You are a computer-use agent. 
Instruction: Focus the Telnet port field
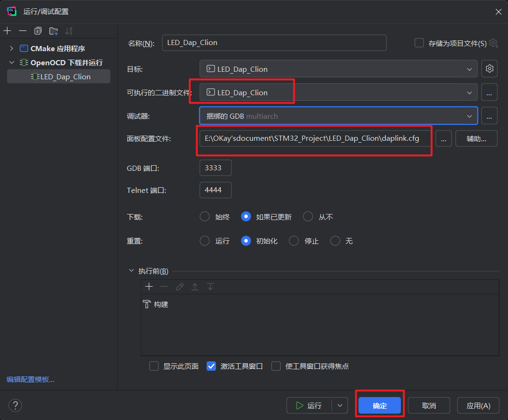coord(216,190)
